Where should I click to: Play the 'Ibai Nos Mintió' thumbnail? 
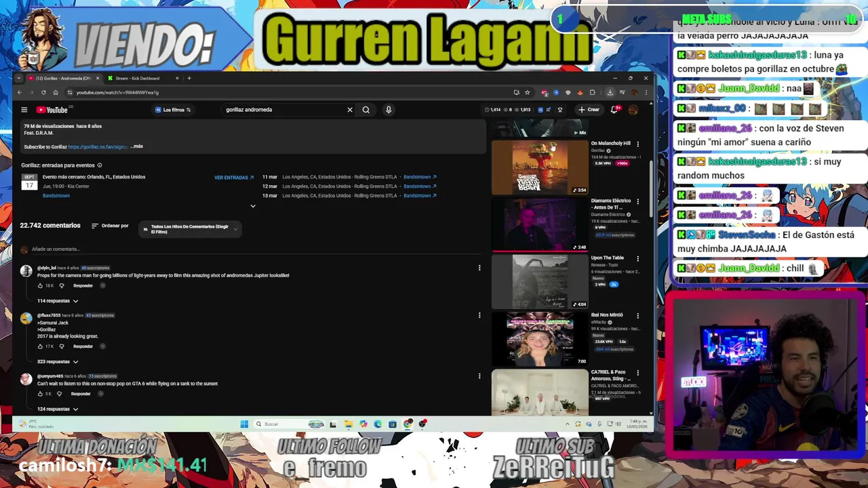click(540, 338)
